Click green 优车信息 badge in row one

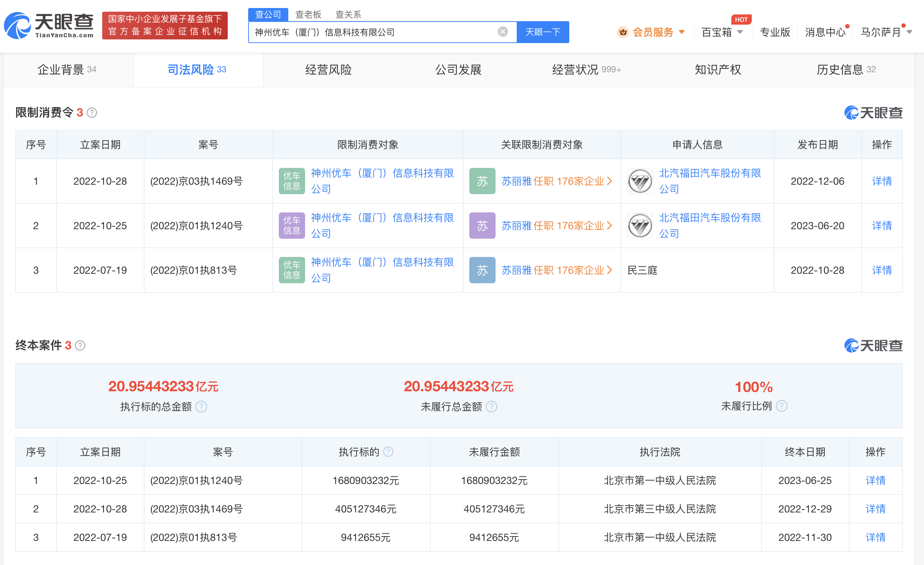292,181
